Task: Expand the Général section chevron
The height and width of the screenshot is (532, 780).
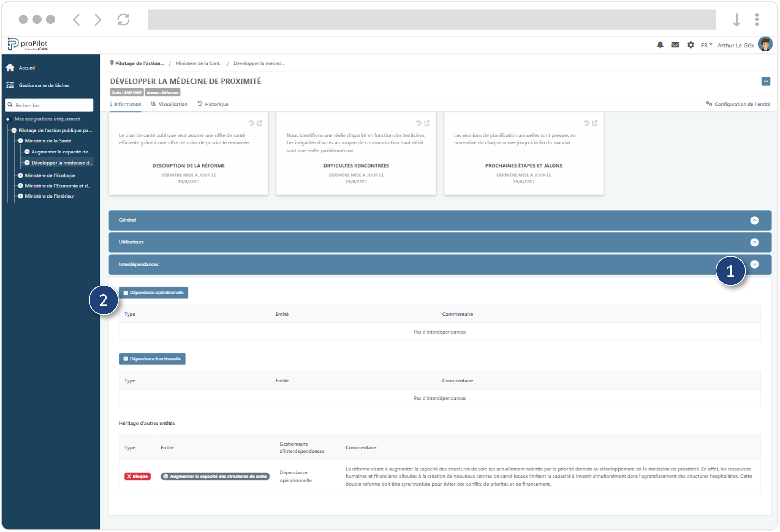Action: tap(754, 220)
